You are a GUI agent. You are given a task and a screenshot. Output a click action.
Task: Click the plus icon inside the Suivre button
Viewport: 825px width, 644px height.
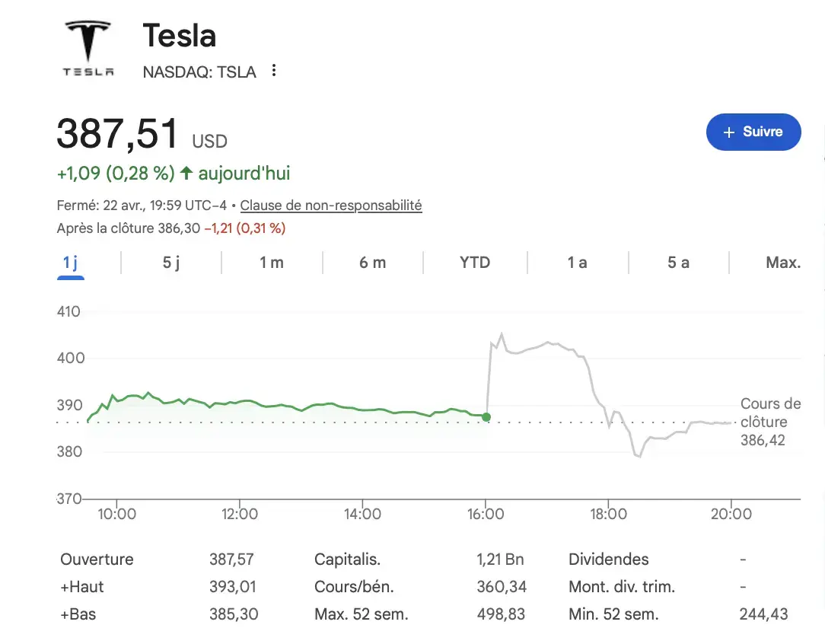click(x=728, y=132)
